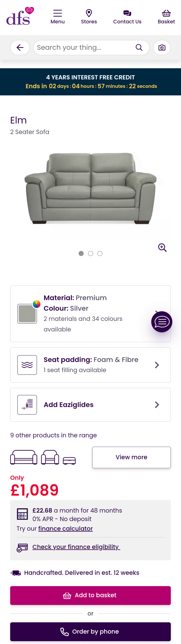The image size is (181, 644).
Task: Open the camera visual search
Action: coord(162,47)
